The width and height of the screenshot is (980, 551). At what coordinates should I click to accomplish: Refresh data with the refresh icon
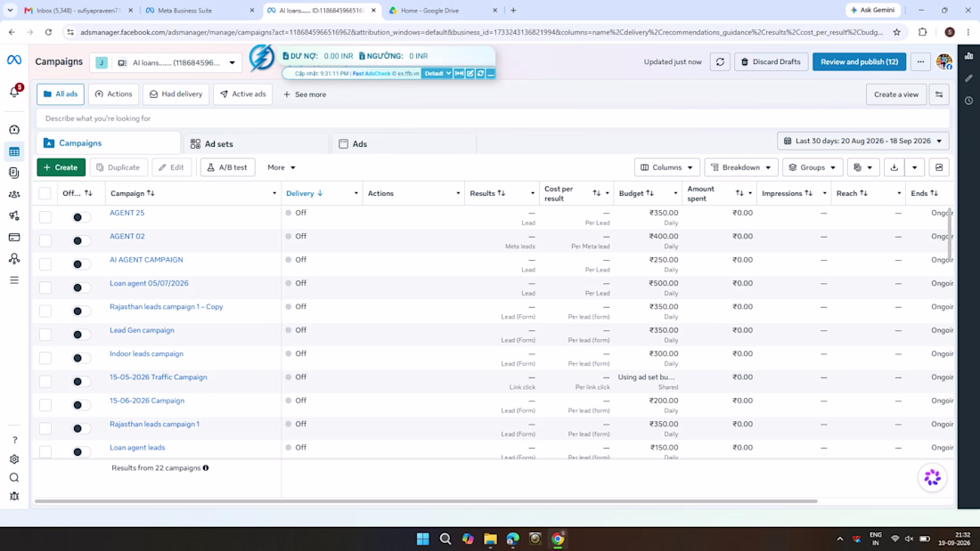[720, 61]
